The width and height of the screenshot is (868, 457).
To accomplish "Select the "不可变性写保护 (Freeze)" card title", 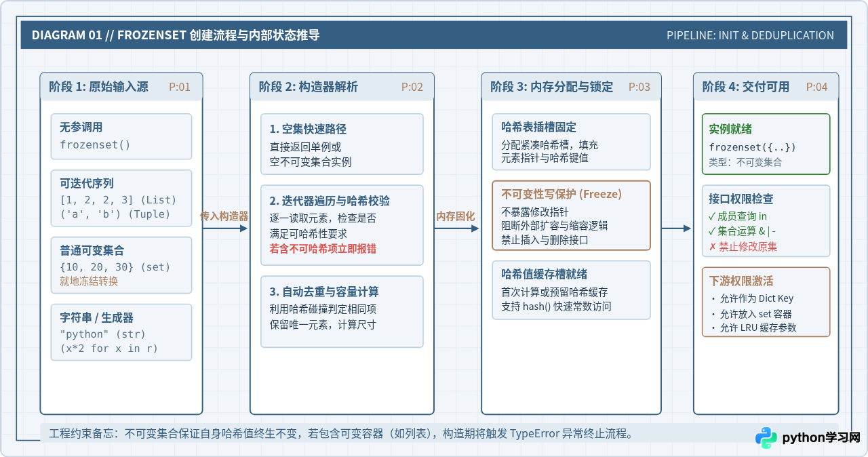I will (561, 194).
